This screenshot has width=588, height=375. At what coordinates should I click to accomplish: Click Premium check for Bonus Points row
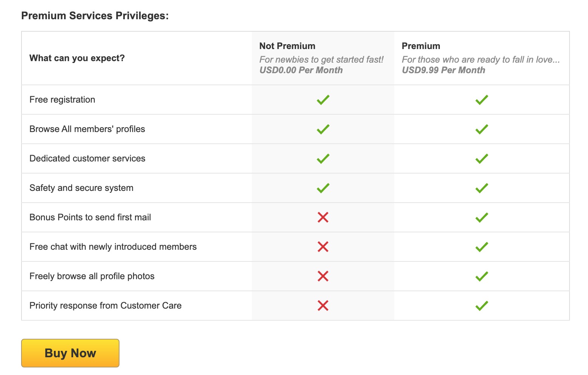tap(482, 218)
